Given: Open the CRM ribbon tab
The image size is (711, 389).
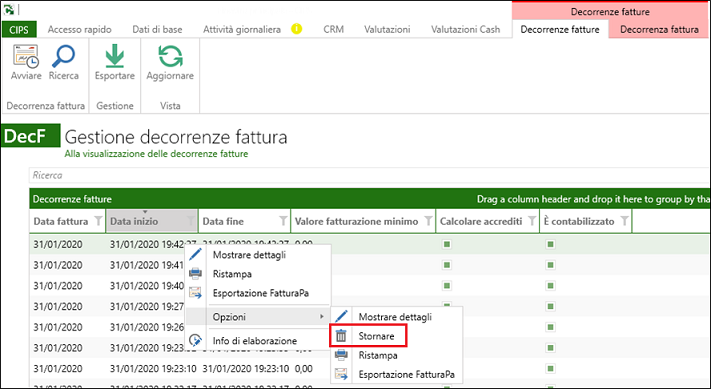Looking at the screenshot, I should coord(333,29).
